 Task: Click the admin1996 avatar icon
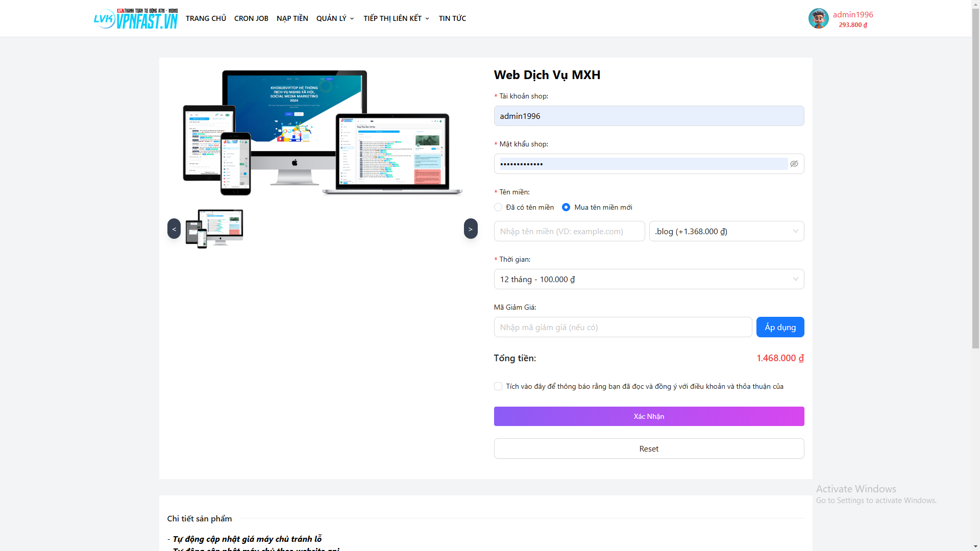(x=818, y=19)
